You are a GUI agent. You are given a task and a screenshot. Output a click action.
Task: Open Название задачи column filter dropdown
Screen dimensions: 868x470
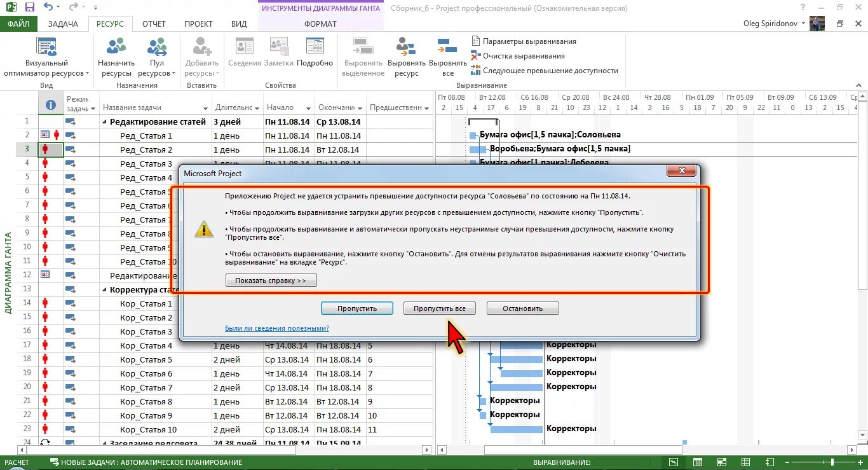coord(205,108)
